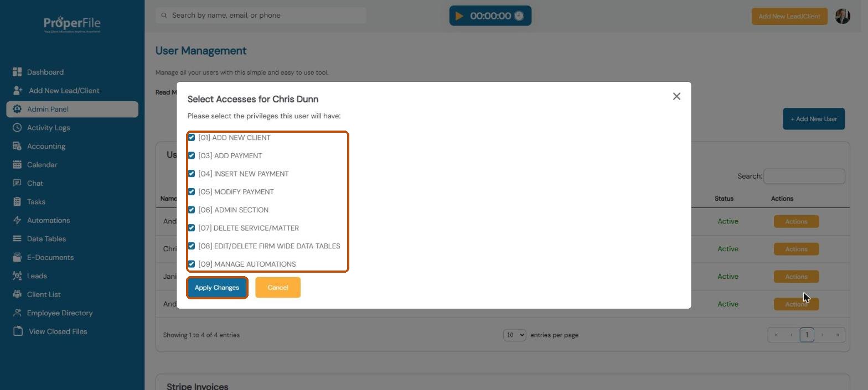Image resolution: width=868 pixels, height=390 pixels.
Task: Click the Client List people icon
Action: click(17, 294)
